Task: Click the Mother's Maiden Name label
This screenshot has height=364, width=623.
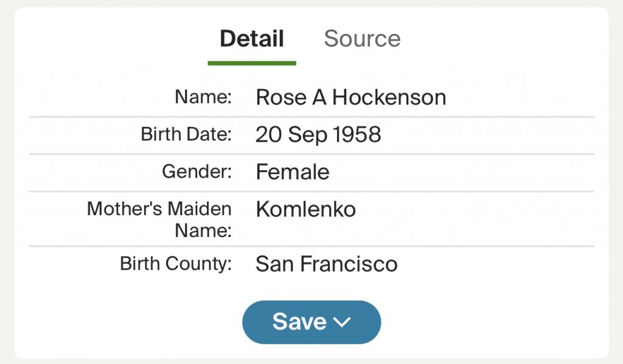Action: click(x=159, y=219)
